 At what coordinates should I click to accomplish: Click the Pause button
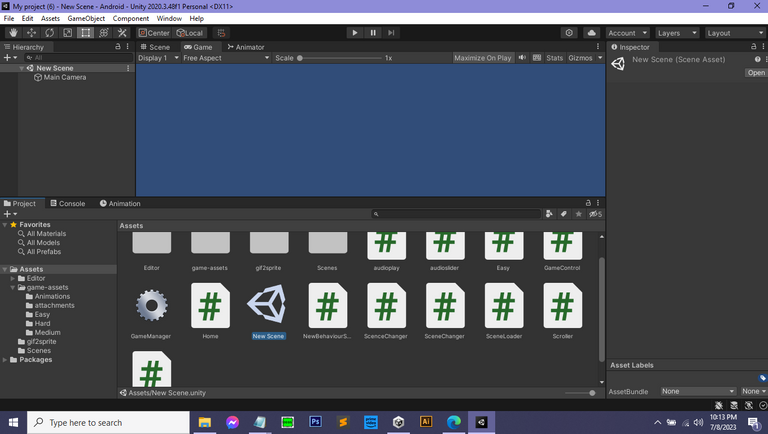373,33
